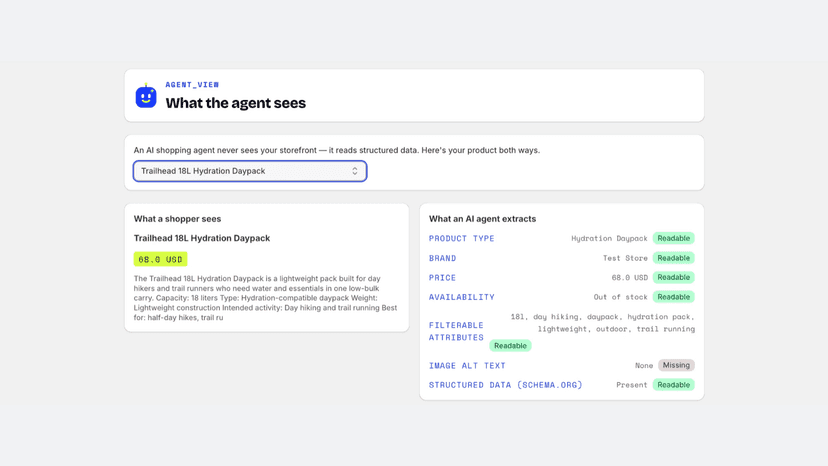Click the Readable badge for Structured Data

tap(673, 385)
